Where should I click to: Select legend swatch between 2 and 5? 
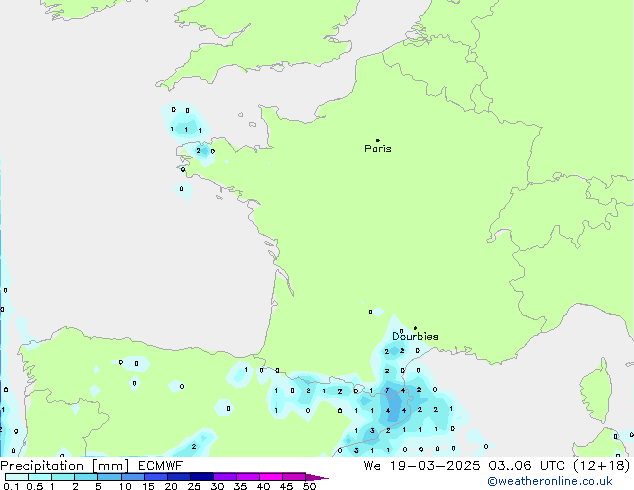click(x=86, y=477)
